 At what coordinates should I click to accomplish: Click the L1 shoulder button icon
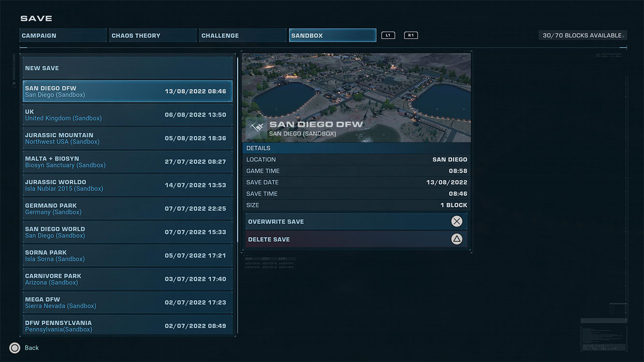(388, 35)
